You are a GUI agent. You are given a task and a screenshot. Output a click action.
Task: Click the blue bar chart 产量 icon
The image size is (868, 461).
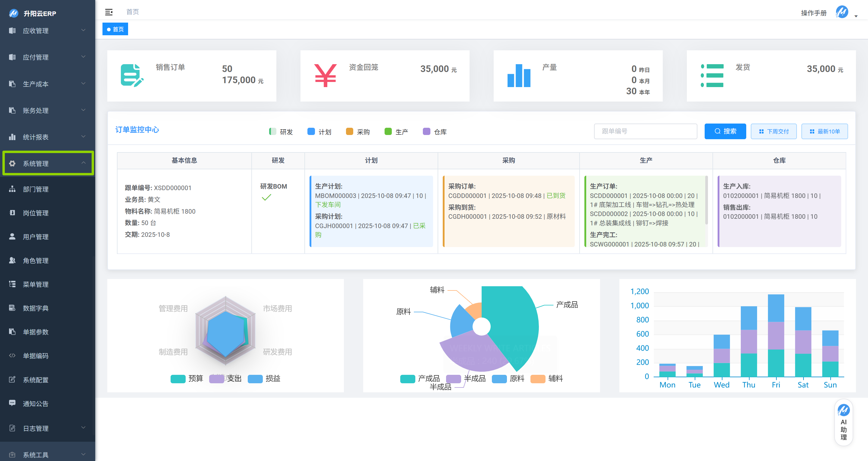click(519, 76)
